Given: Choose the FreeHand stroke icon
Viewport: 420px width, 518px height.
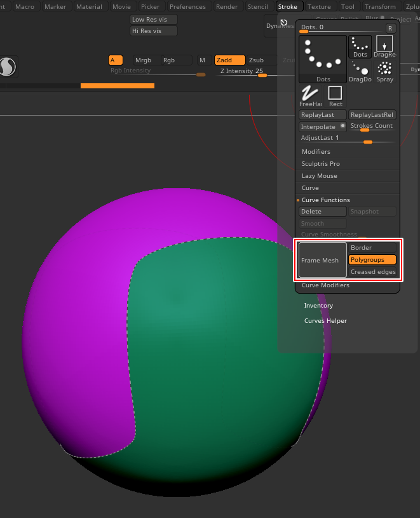Looking at the screenshot, I should 310,95.
